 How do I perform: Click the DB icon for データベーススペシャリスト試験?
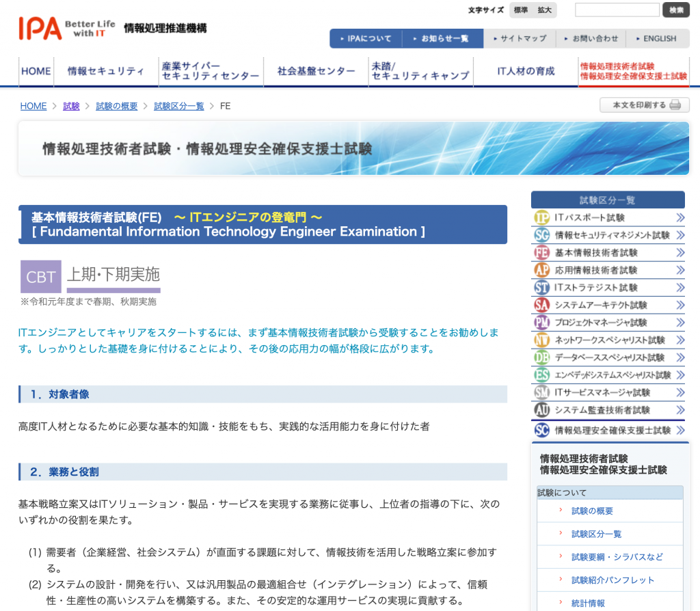point(541,357)
